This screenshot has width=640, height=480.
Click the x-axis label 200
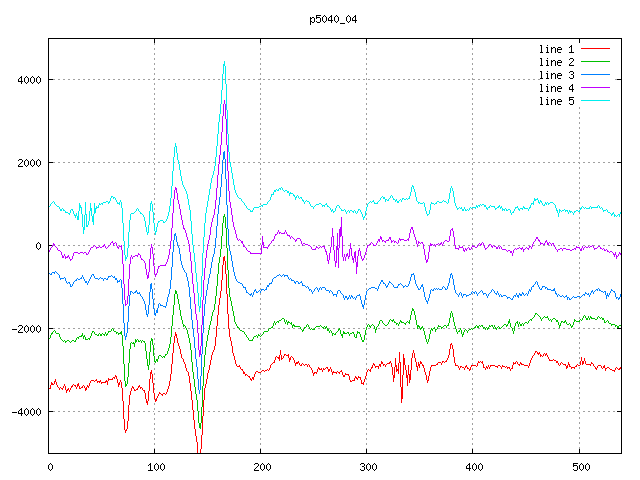[262, 467]
